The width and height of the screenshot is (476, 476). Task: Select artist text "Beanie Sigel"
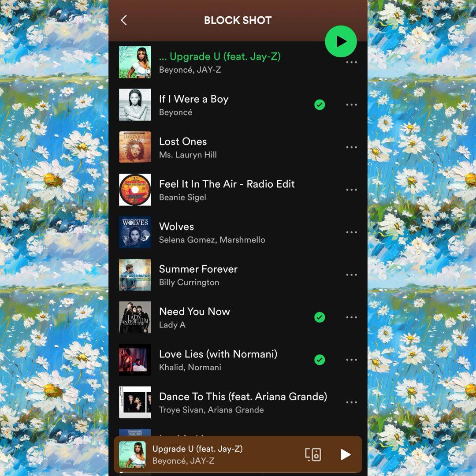(182, 197)
